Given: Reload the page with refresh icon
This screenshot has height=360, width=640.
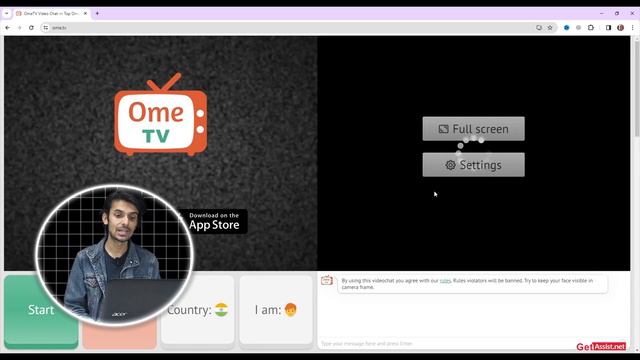Looking at the screenshot, I should tap(31, 28).
